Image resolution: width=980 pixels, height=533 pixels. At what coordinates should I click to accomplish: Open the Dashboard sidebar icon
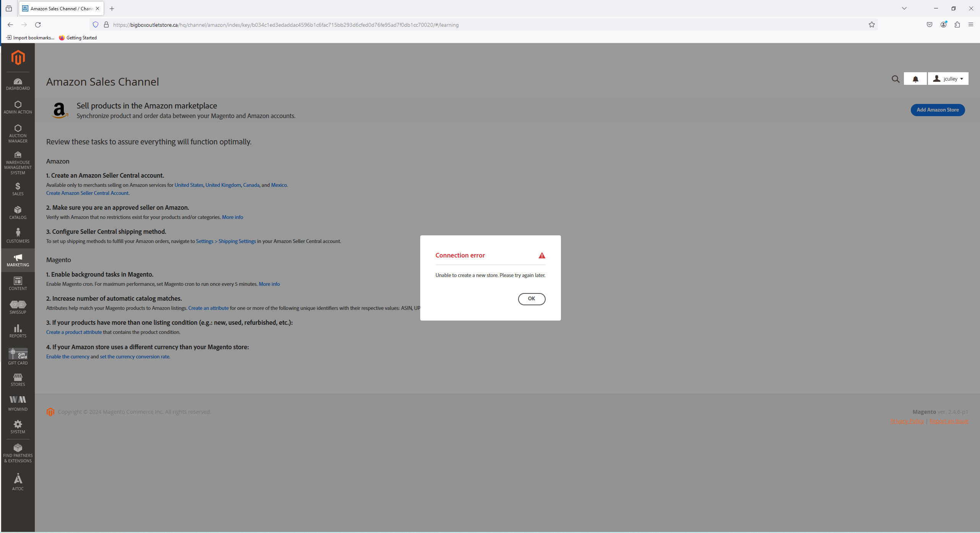[x=18, y=84]
